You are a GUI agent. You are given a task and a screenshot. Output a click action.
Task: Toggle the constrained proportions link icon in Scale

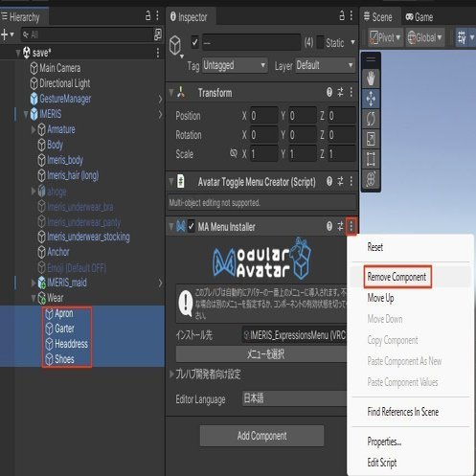(x=234, y=153)
